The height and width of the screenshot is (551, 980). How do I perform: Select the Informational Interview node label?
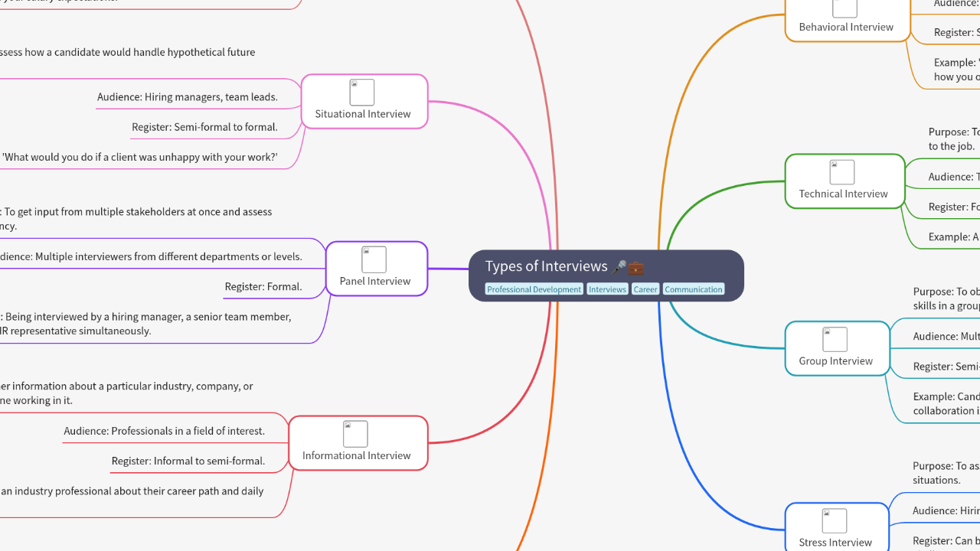point(357,455)
